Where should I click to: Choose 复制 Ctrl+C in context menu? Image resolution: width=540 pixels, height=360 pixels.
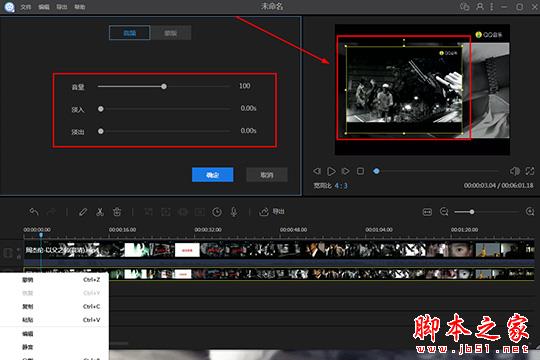tap(54, 307)
